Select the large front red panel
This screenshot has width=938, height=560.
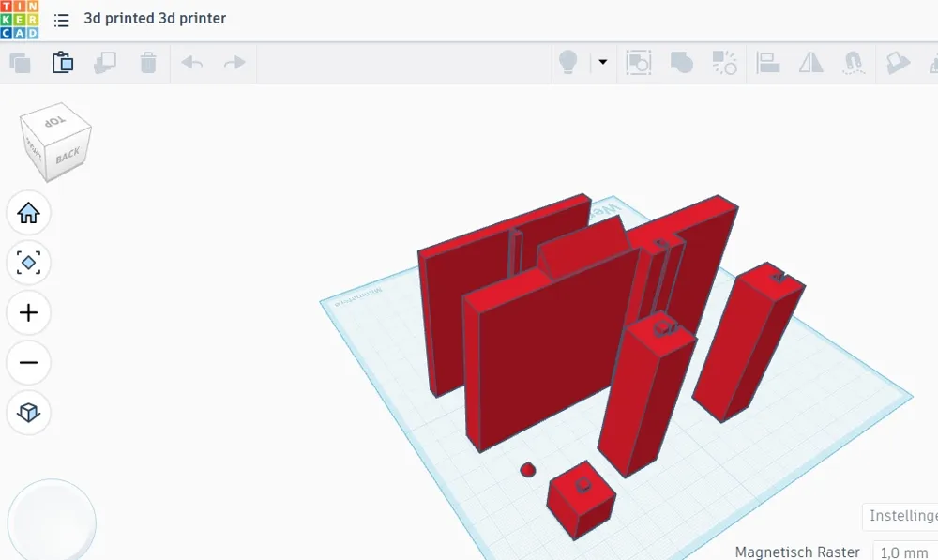point(551,353)
